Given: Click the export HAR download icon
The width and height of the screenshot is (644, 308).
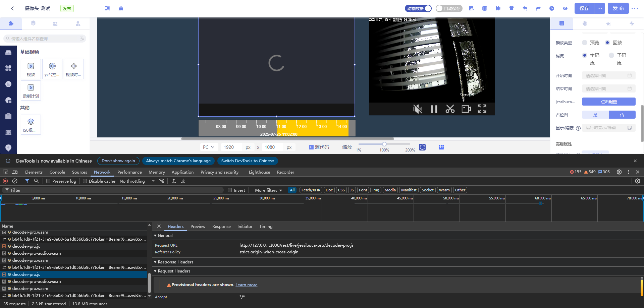Looking at the screenshot, I should [183, 181].
